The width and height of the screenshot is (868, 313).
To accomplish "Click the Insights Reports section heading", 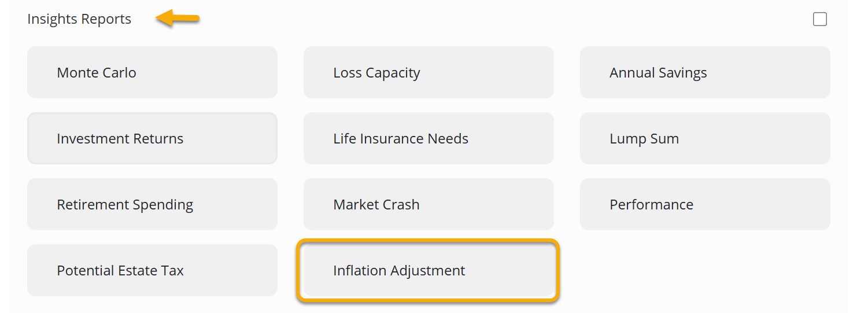I will (x=79, y=19).
